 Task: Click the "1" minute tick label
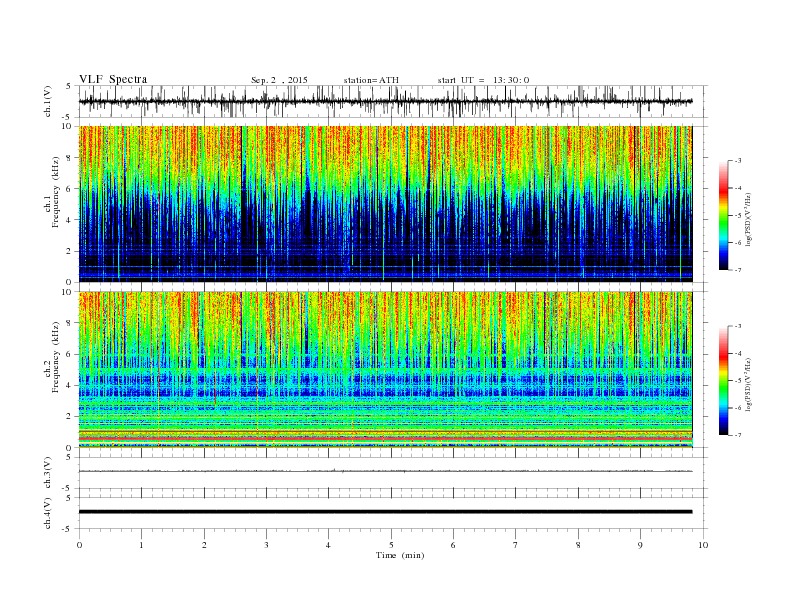pyautogui.click(x=142, y=545)
